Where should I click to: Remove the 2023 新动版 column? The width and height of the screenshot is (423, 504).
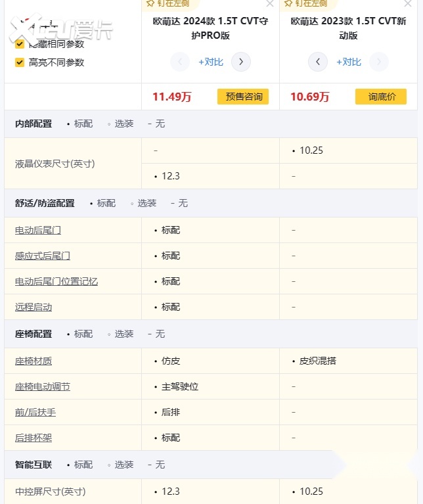coord(408,4)
